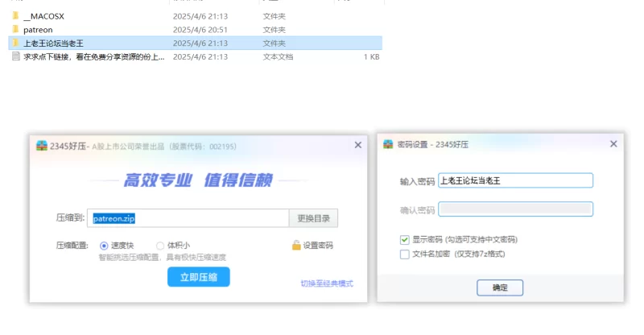Click the 立即压缩 button
Screen dimensions: 644x335
coord(198,277)
